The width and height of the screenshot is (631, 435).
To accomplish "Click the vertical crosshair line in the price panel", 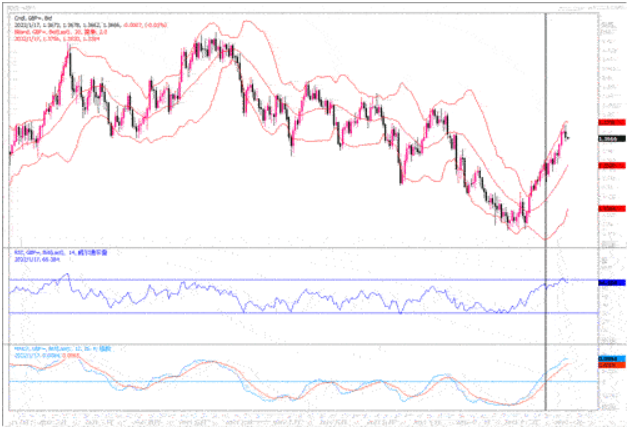I will 545,100.
